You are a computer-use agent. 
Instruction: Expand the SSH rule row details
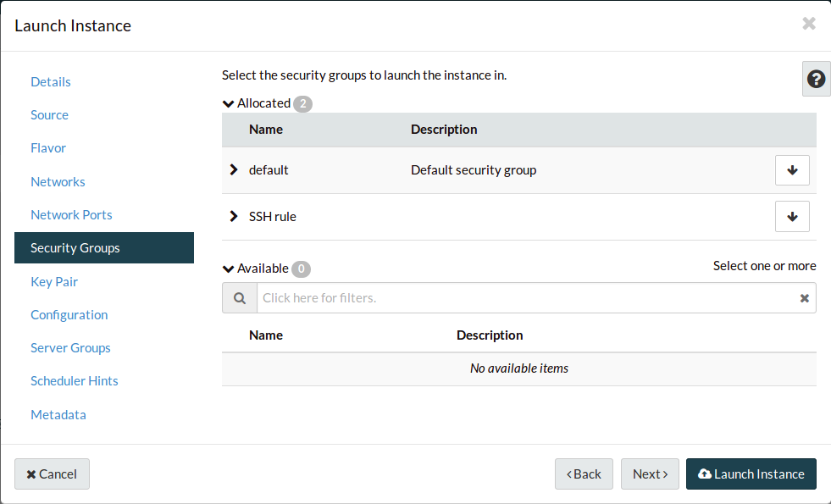tap(235, 216)
